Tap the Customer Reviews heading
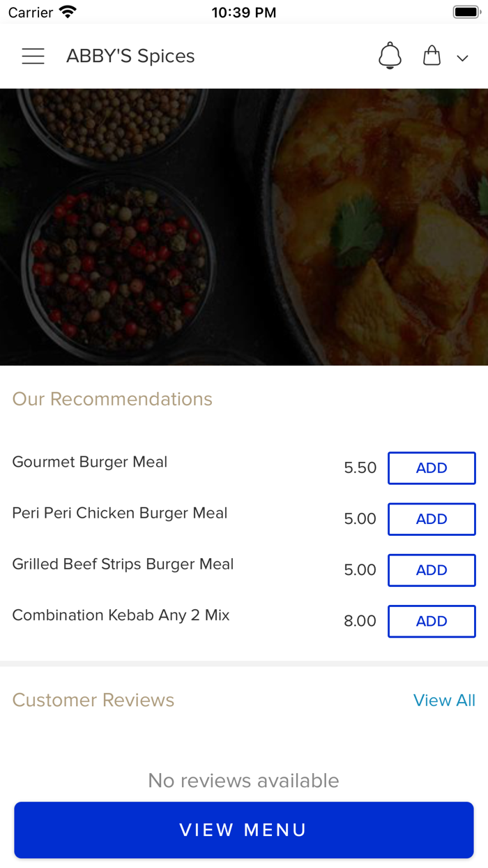The image size is (488, 868). pos(93,700)
